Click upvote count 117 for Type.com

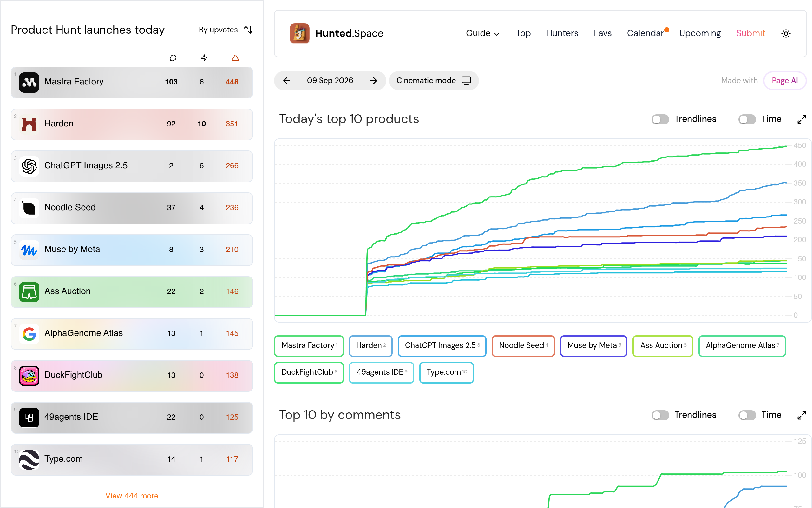(x=232, y=459)
